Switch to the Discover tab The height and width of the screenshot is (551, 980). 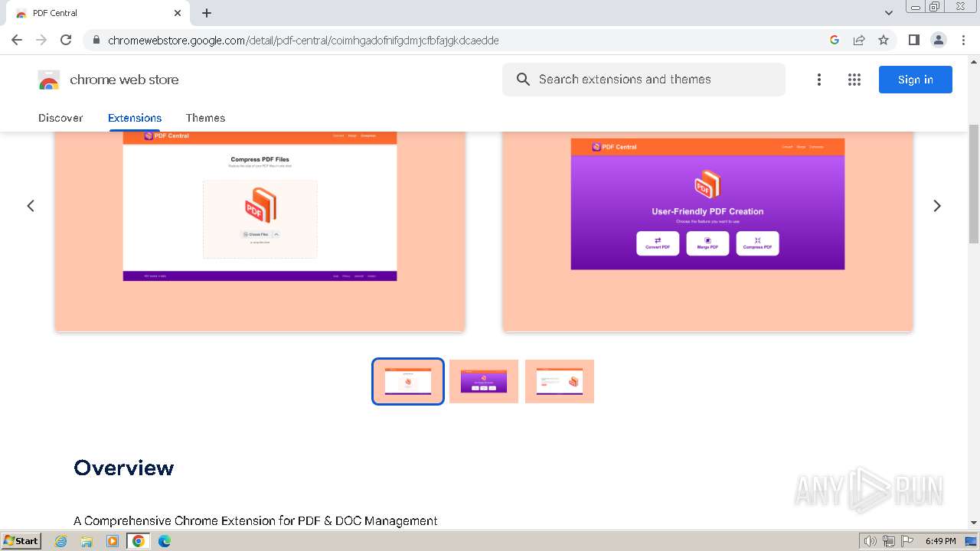click(60, 118)
